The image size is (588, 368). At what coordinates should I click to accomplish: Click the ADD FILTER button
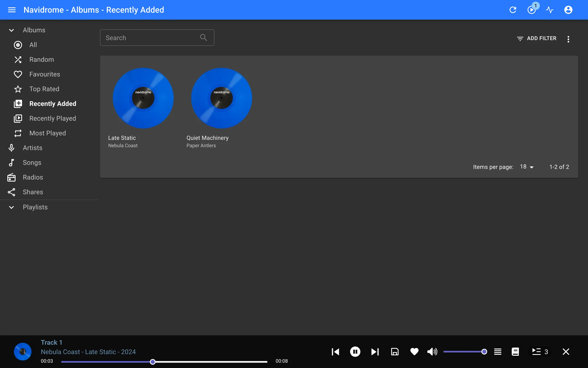pyautogui.click(x=536, y=38)
